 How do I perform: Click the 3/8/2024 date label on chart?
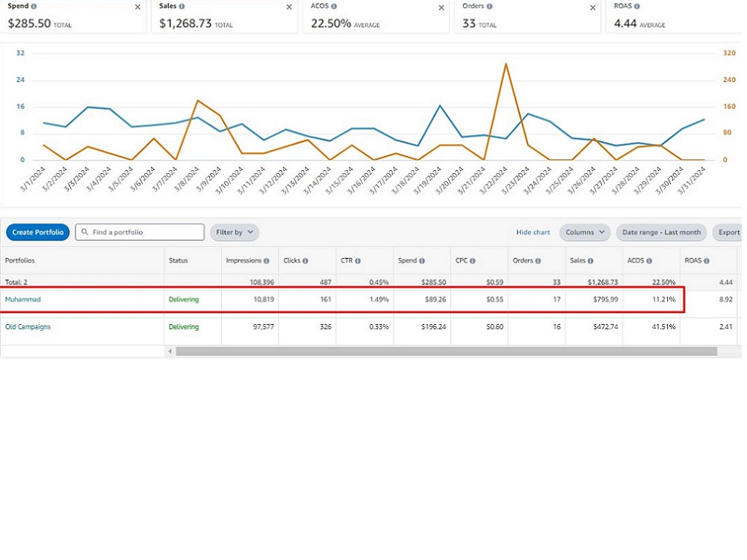[186, 179]
